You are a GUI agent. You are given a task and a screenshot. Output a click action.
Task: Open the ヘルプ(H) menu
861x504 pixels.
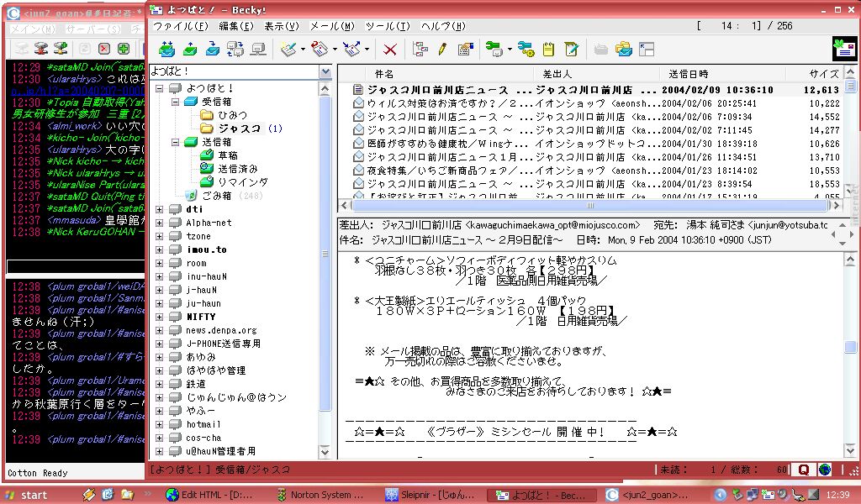[443, 26]
